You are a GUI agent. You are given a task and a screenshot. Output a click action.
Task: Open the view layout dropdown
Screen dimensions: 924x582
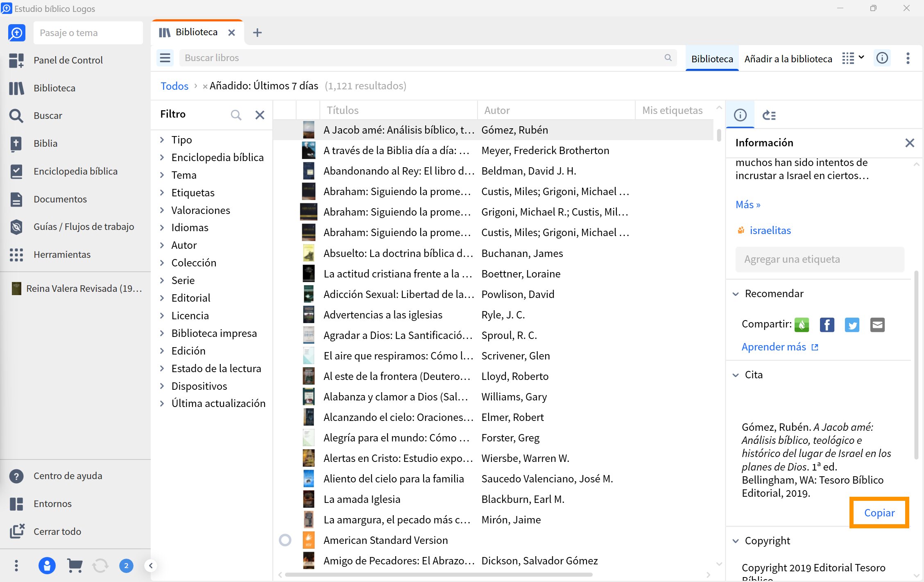pos(853,58)
